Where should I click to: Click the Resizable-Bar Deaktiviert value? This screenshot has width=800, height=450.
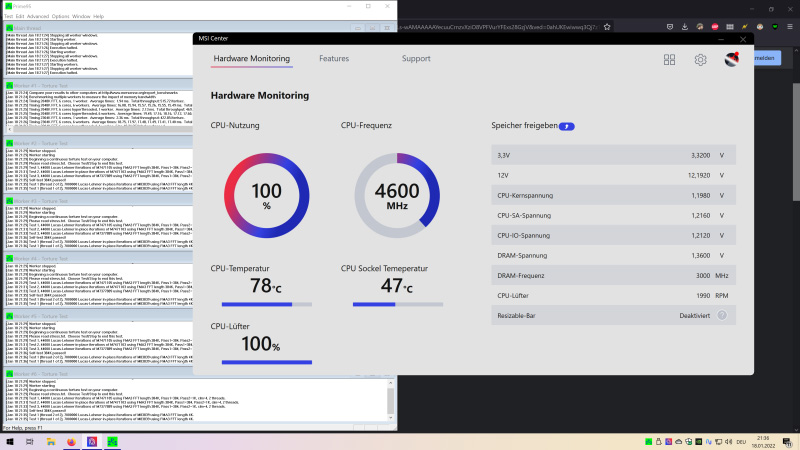pyautogui.click(x=694, y=316)
